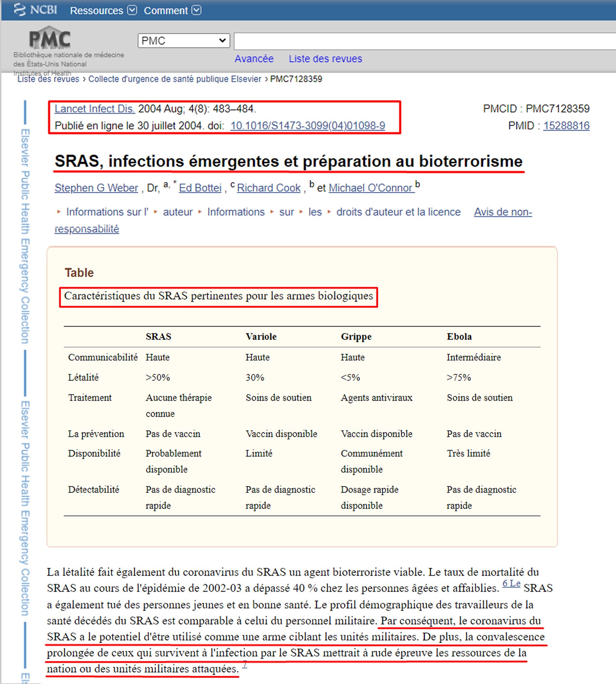Open author Stephen G Weber link
This screenshot has width=616, height=684.
[x=96, y=188]
